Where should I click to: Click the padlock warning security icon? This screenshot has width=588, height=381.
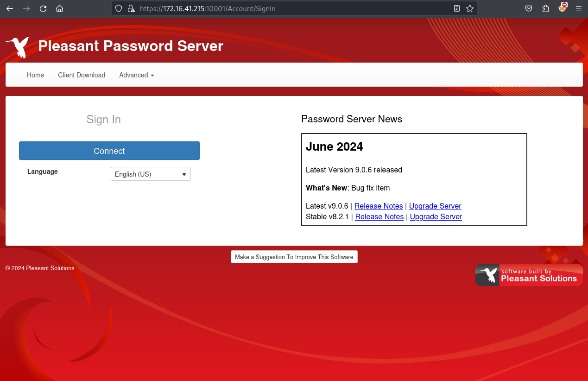click(131, 8)
